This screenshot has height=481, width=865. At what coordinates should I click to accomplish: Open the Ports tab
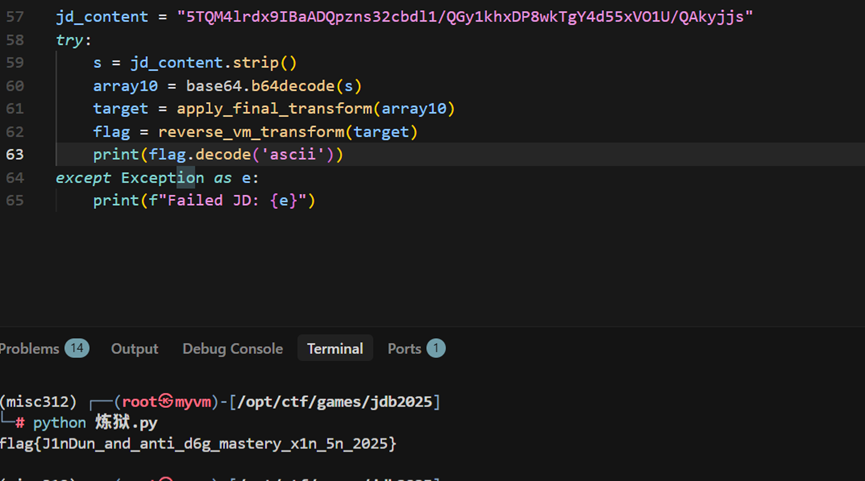pos(404,348)
